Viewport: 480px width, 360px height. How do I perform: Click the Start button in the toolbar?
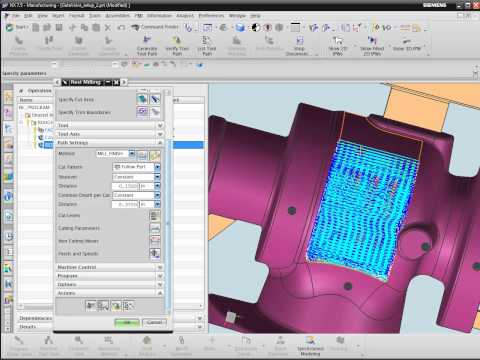[17, 27]
